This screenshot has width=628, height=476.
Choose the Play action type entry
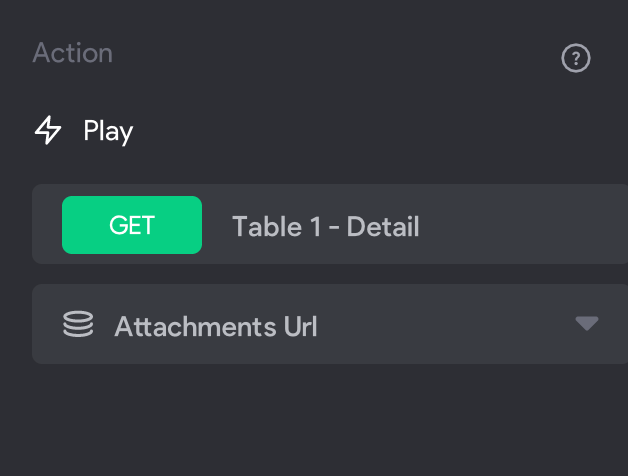point(84,131)
